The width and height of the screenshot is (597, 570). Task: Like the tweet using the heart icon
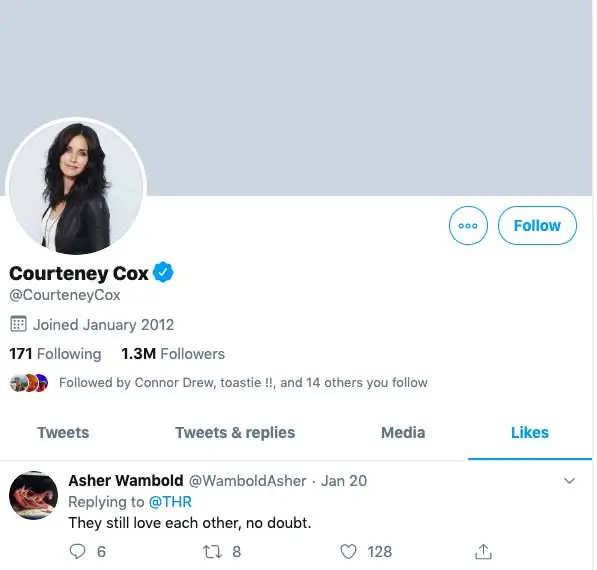(x=348, y=551)
